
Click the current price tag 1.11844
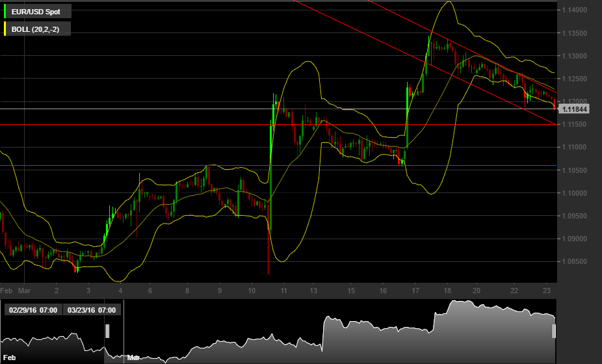(x=576, y=109)
